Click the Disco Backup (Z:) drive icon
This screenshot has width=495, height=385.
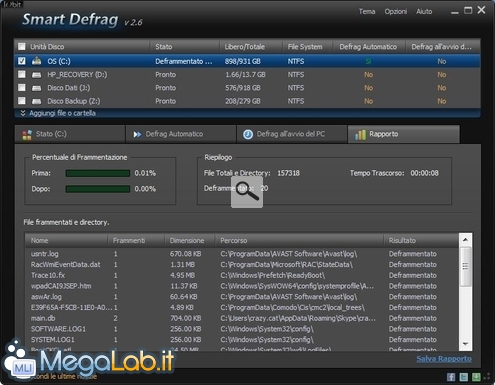coord(36,101)
